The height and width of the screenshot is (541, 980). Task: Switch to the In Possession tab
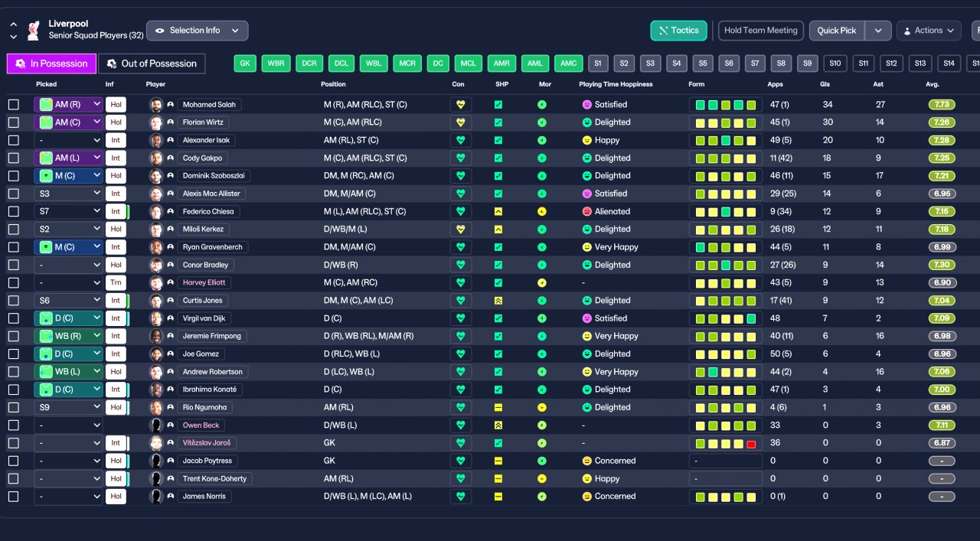coord(52,64)
